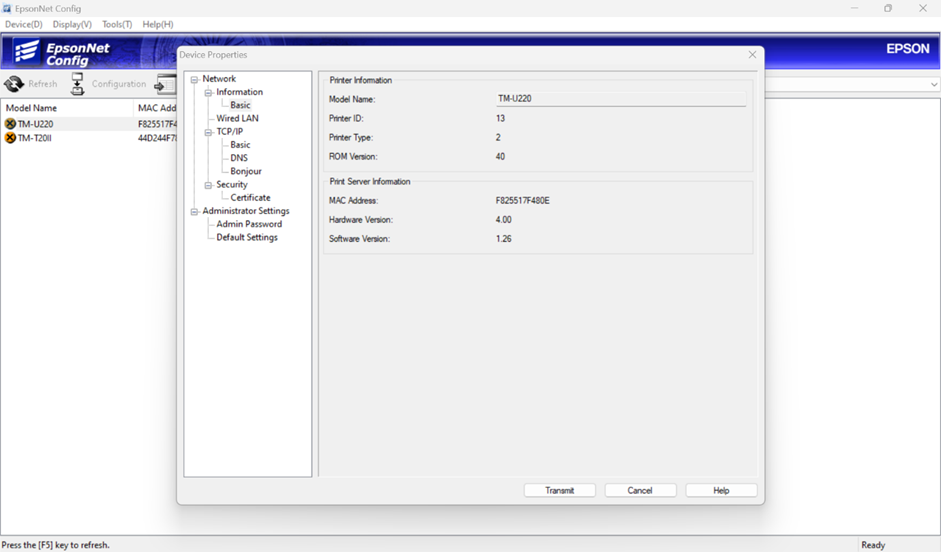The width and height of the screenshot is (941, 552).
Task: Select Basic under TCP/IP in tree
Action: pos(241,145)
